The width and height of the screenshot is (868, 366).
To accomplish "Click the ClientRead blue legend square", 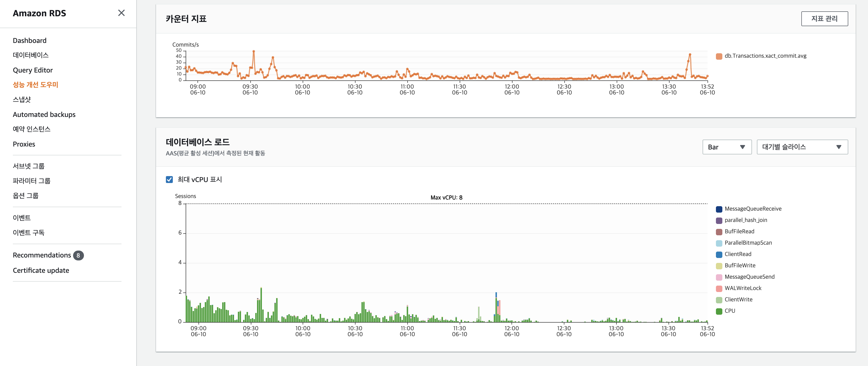I will coord(719,255).
